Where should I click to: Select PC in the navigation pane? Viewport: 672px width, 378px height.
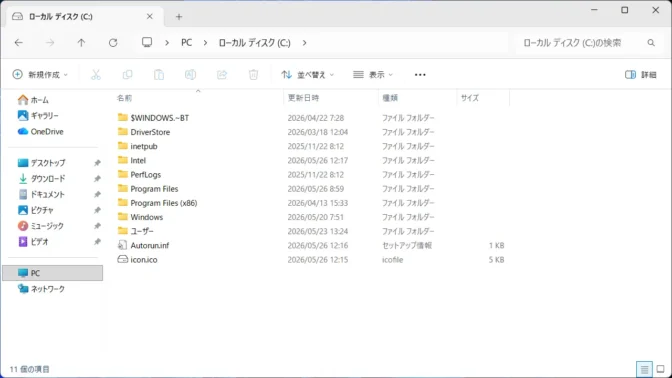pyautogui.click(x=53, y=273)
